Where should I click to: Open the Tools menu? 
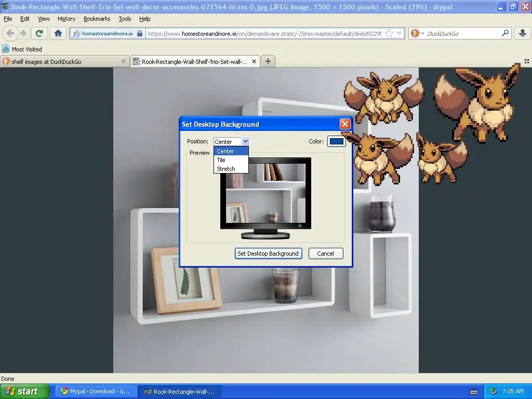pos(125,19)
